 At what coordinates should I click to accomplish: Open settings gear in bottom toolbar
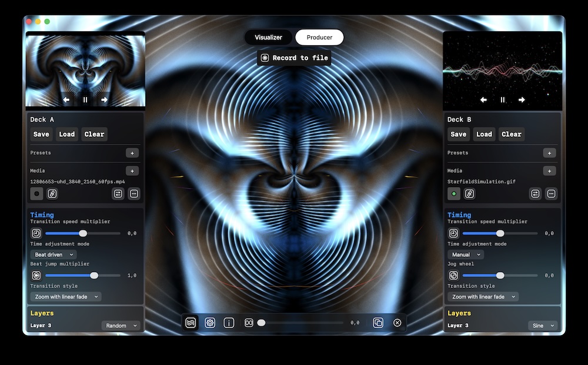[210, 323]
